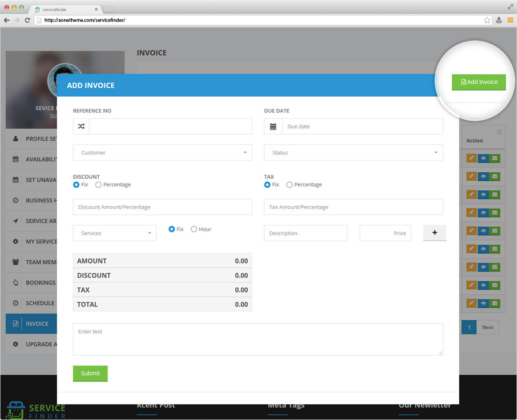The image size is (517, 420).
Task: Open the Services dropdown
Action: 115,233
